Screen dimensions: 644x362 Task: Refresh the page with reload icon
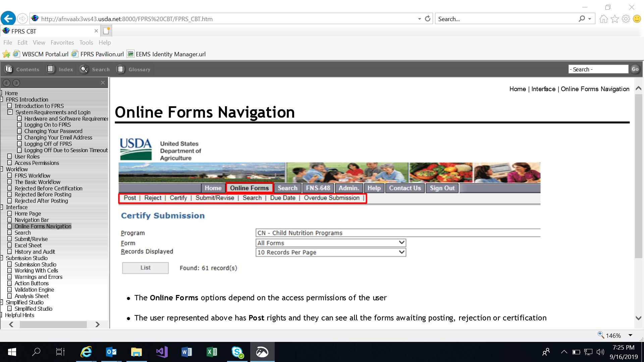428,19
